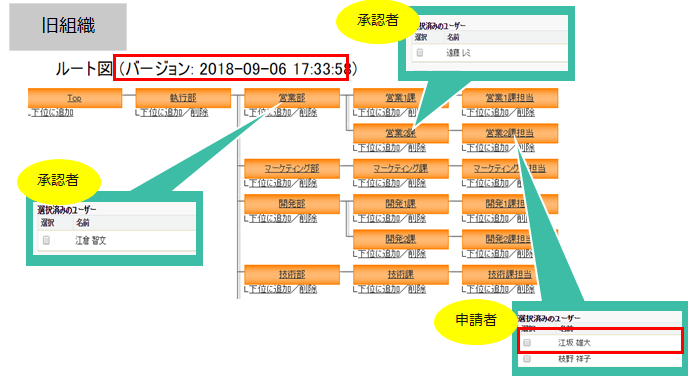Open the 技術部 department node

[292, 274]
